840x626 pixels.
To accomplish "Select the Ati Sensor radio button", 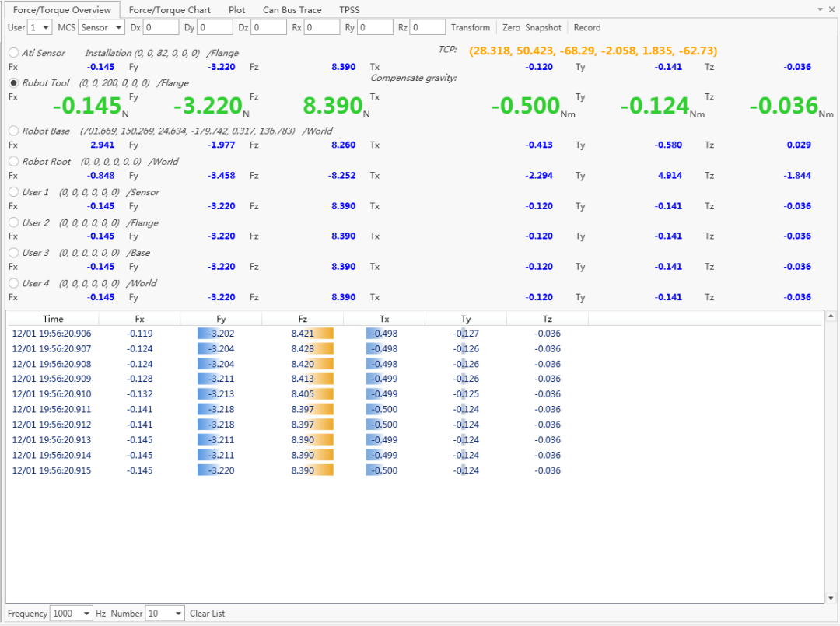I will coord(14,53).
